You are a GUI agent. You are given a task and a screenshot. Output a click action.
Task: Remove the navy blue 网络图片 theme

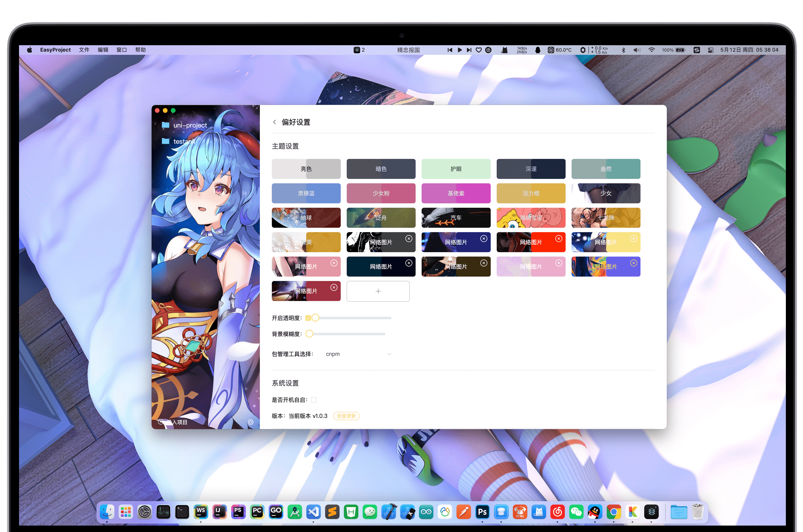pyautogui.click(x=484, y=239)
